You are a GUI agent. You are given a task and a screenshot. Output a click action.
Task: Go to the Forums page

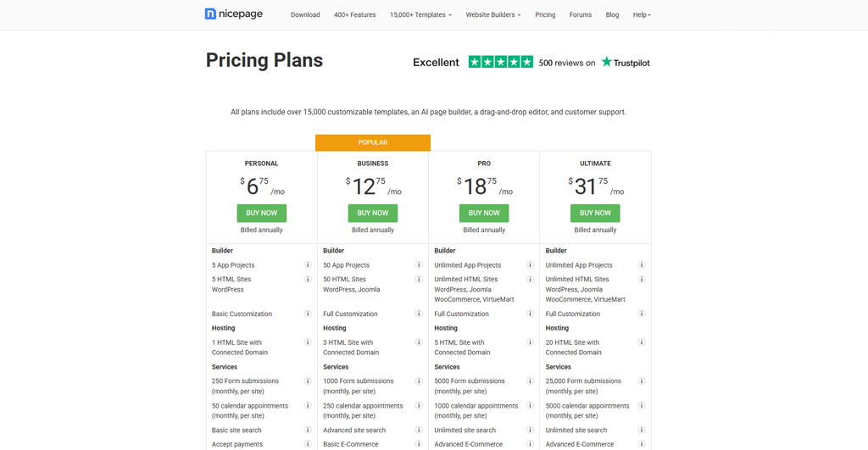coord(581,14)
